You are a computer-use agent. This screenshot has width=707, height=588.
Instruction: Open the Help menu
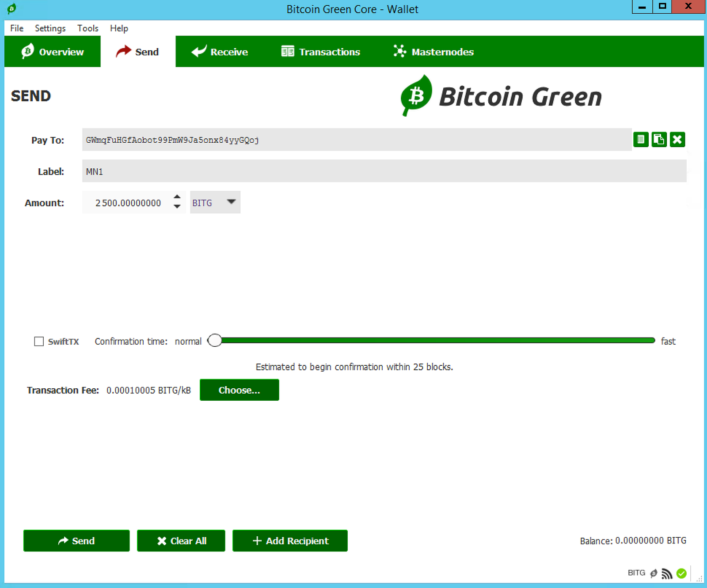click(x=119, y=28)
